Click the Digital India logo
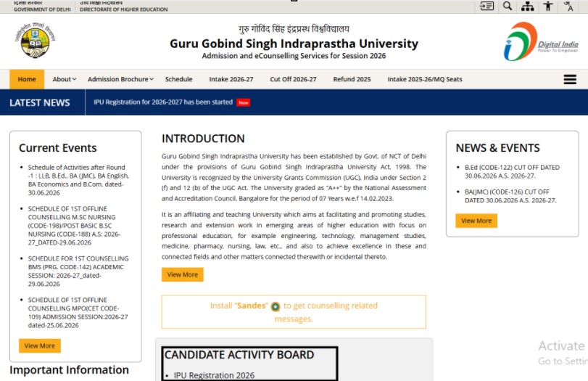The width and height of the screenshot is (588, 381). pyautogui.click(x=541, y=41)
